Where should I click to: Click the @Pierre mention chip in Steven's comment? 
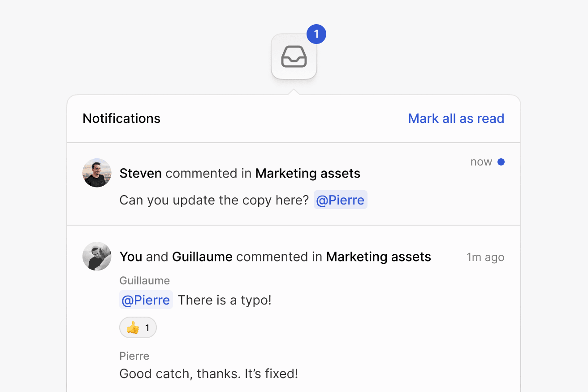[340, 200]
